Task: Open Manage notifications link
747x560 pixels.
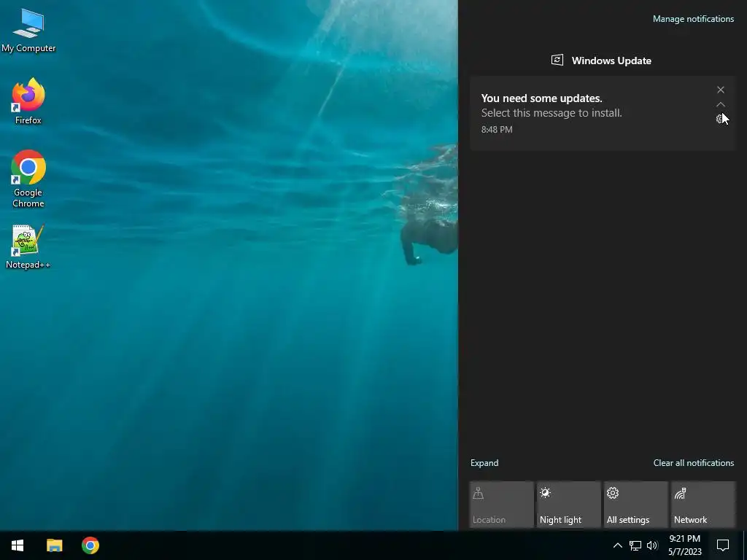Action: (693, 19)
